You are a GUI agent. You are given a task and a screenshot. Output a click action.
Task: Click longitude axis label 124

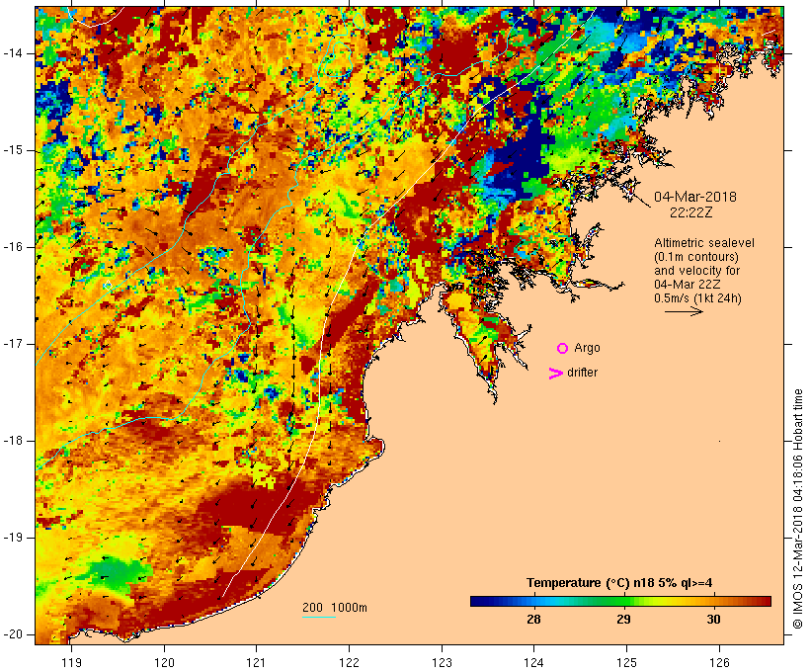point(533,662)
